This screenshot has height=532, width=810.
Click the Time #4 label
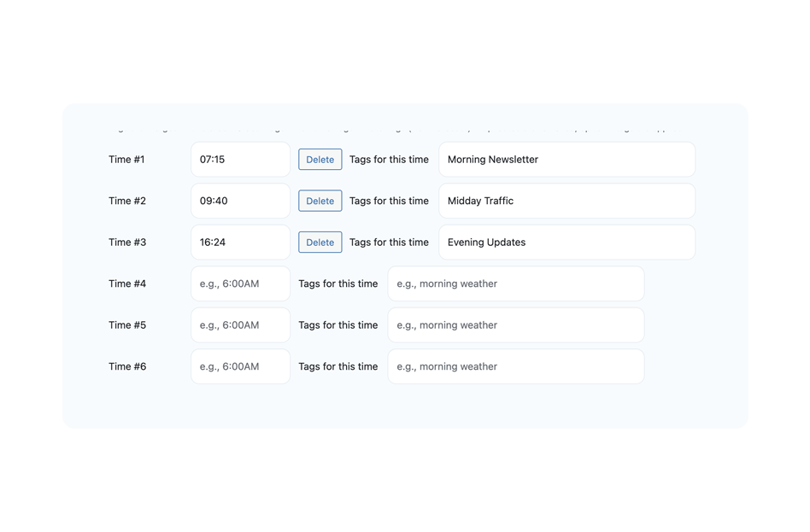coord(127,284)
